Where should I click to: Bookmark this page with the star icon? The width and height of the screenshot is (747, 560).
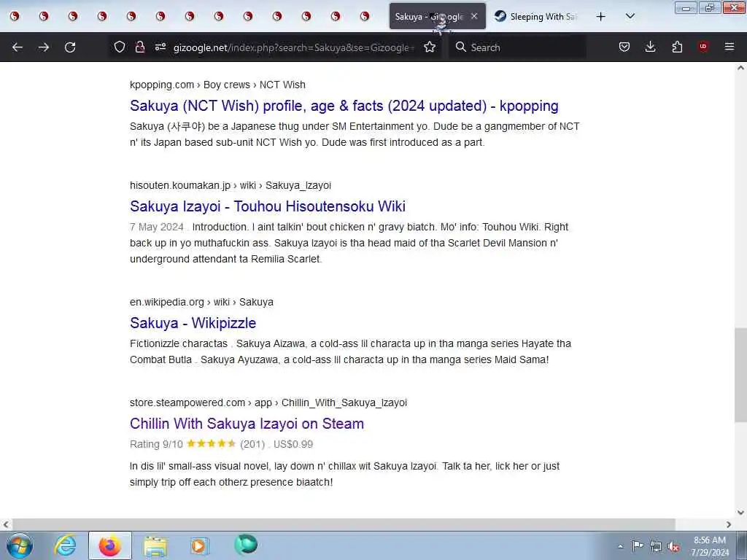430,47
